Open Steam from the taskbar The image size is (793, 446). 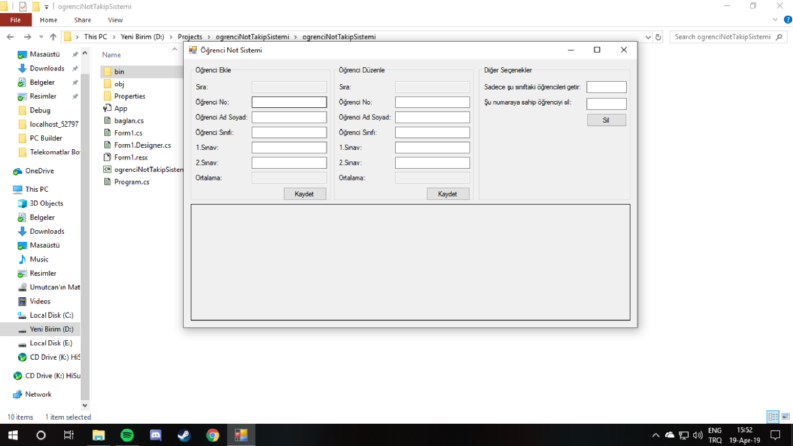[x=184, y=435]
